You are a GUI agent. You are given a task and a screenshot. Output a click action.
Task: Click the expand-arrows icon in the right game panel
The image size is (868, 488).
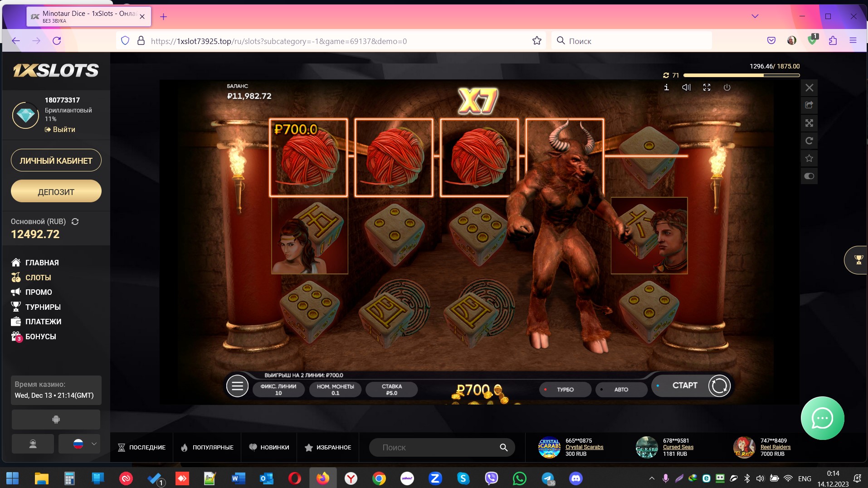tap(809, 123)
